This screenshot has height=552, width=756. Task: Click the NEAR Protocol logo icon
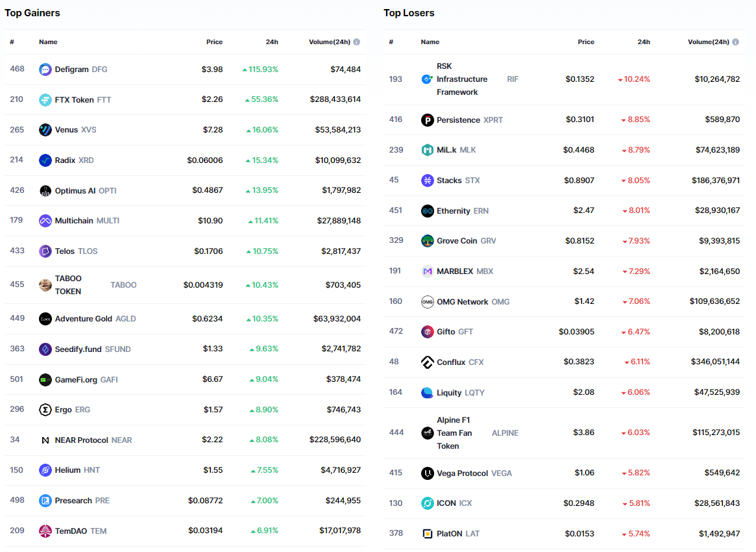tap(45, 440)
